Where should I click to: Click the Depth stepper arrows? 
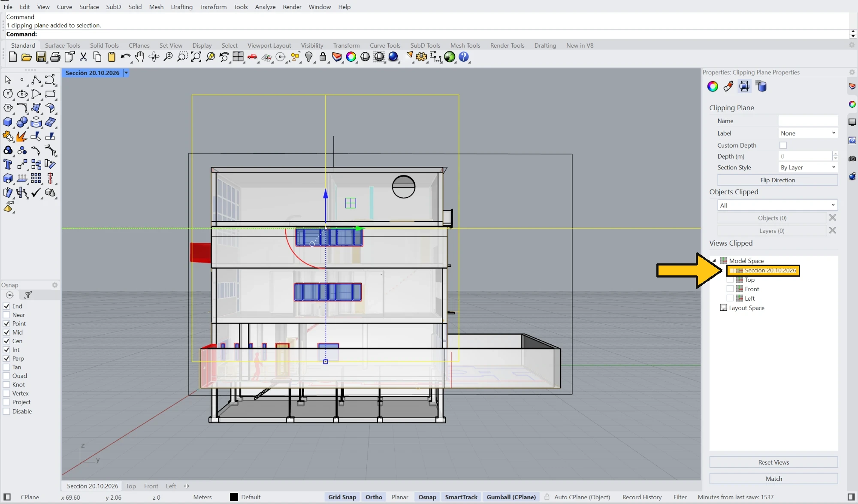[x=835, y=156]
